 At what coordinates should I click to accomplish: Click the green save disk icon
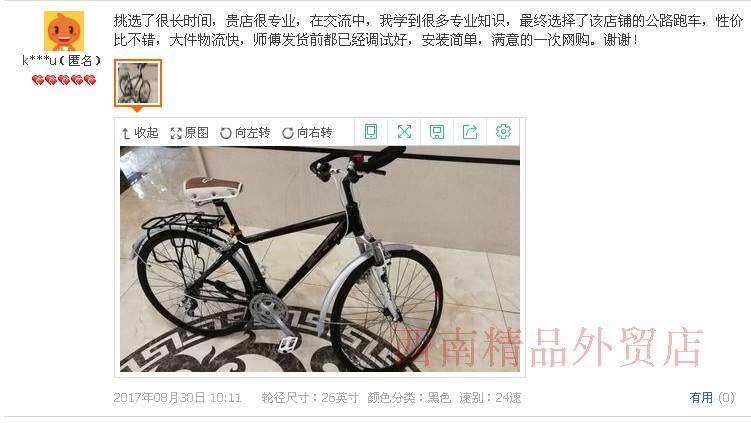(437, 132)
